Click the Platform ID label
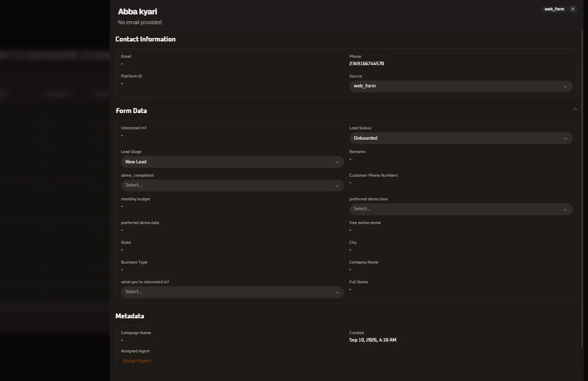The image size is (588, 381). point(131,76)
